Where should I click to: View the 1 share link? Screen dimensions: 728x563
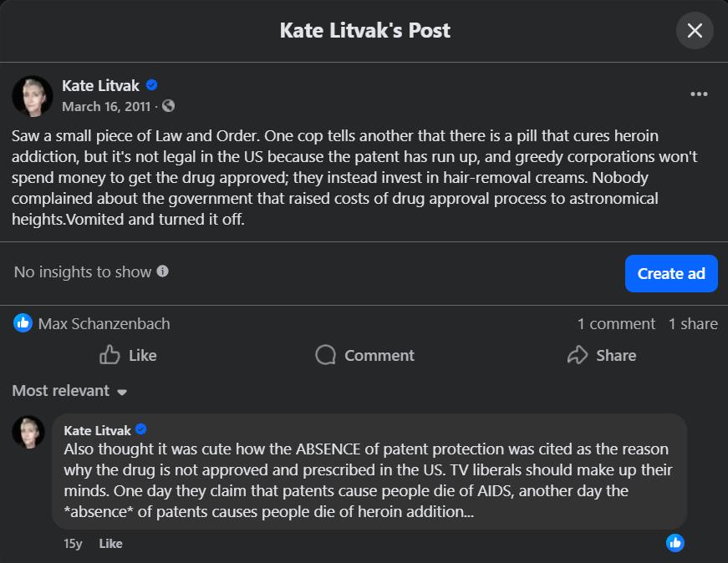coord(695,323)
